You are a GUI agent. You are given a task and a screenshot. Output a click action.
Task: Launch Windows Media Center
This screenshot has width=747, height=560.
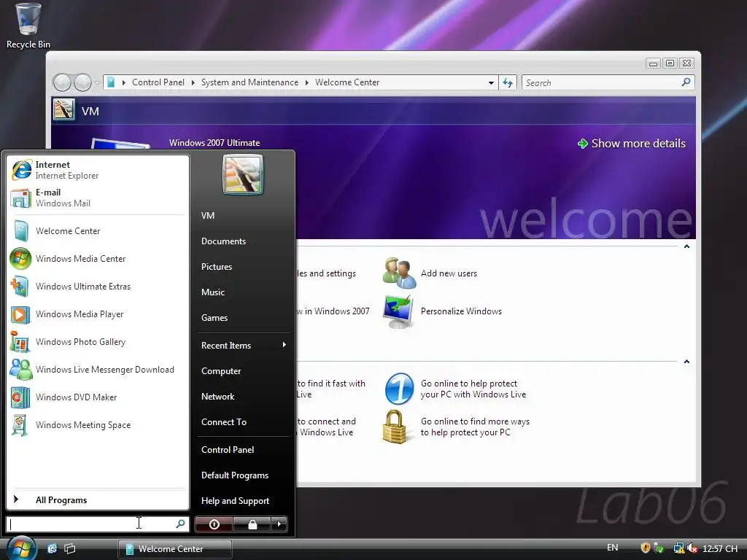pos(98,259)
